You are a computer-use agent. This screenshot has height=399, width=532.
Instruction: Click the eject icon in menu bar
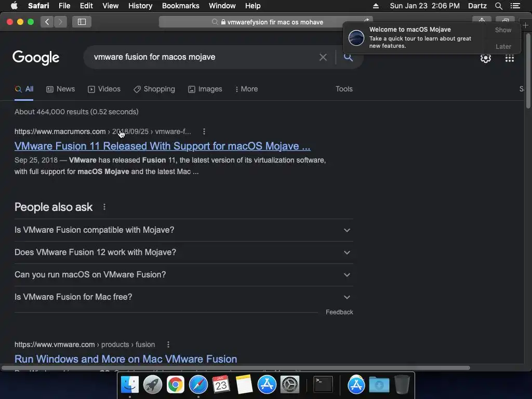click(x=376, y=6)
